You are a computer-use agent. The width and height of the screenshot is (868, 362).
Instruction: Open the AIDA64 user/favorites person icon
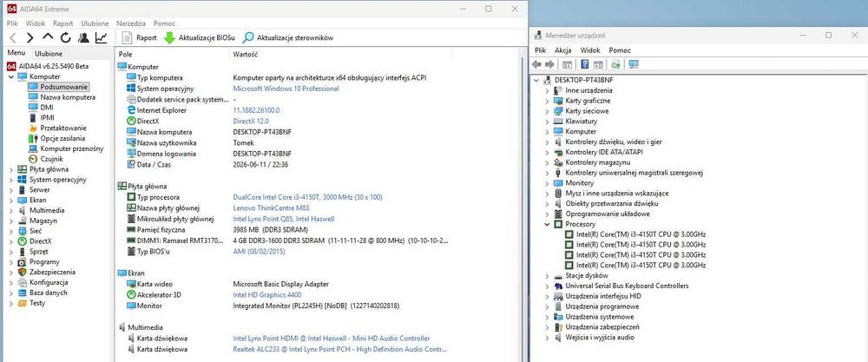point(83,37)
